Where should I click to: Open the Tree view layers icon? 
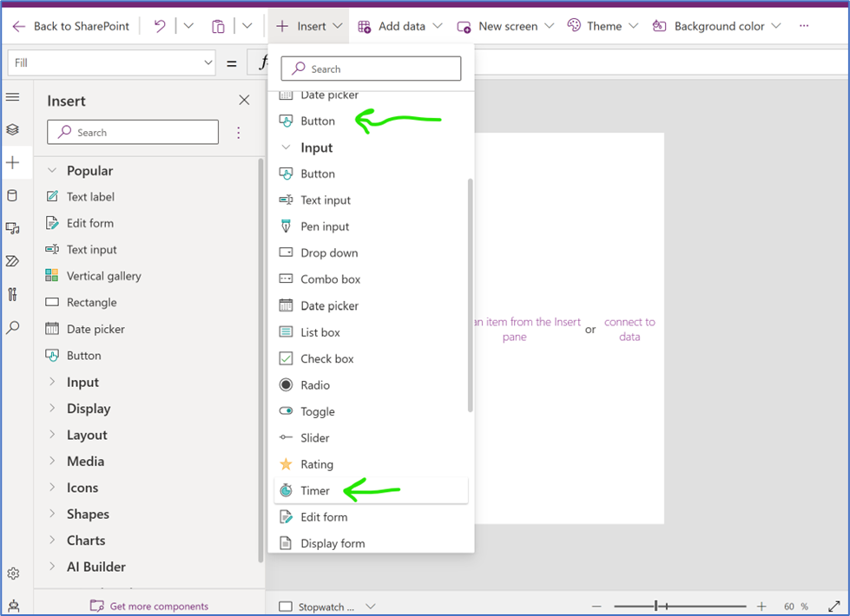(x=12, y=129)
